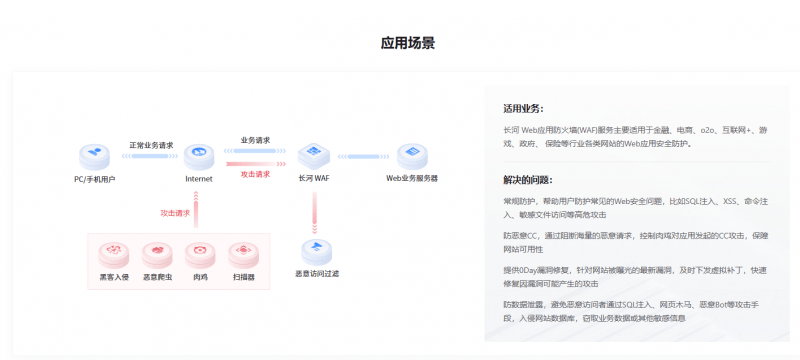Click the PC/手机用户 user icon
This screenshot has height=360, width=800.
click(94, 157)
